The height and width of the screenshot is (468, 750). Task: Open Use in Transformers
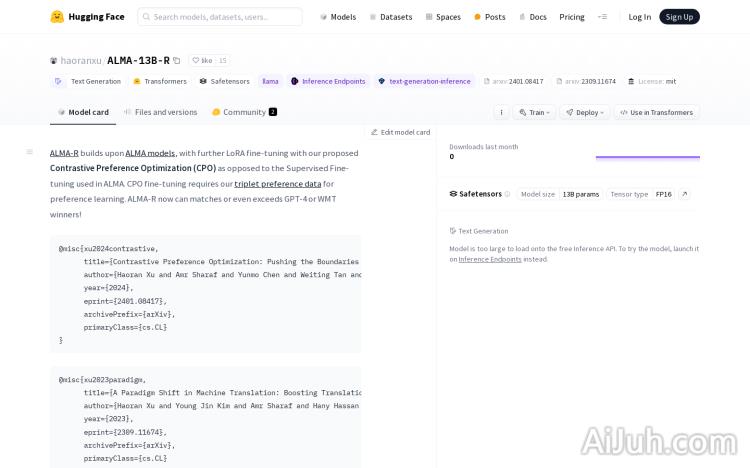656,112
